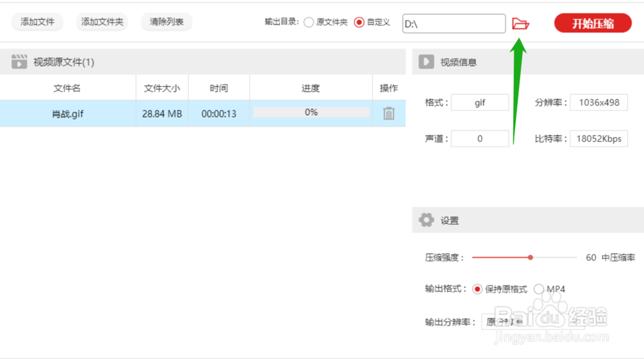This screenshot has height=359, width=644.
Task: Select 保持原格式 output format radio button
Action: (477, 290)
